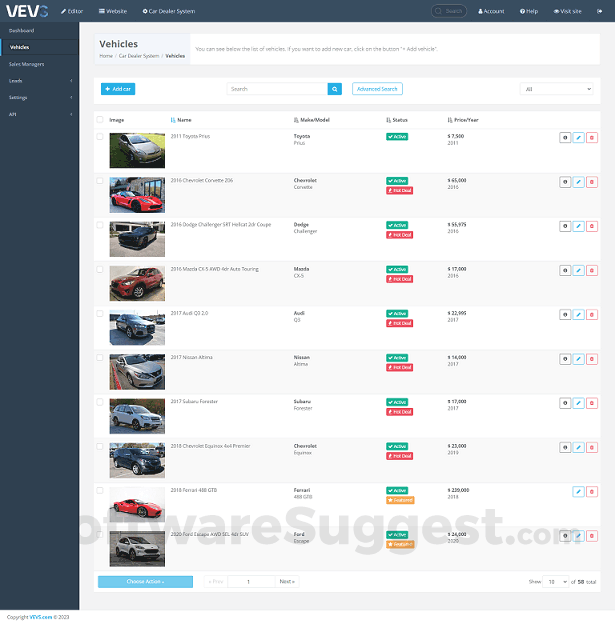Check the 2018 Ferrari 488 GTB row checkbox

[x=100, y=490]
